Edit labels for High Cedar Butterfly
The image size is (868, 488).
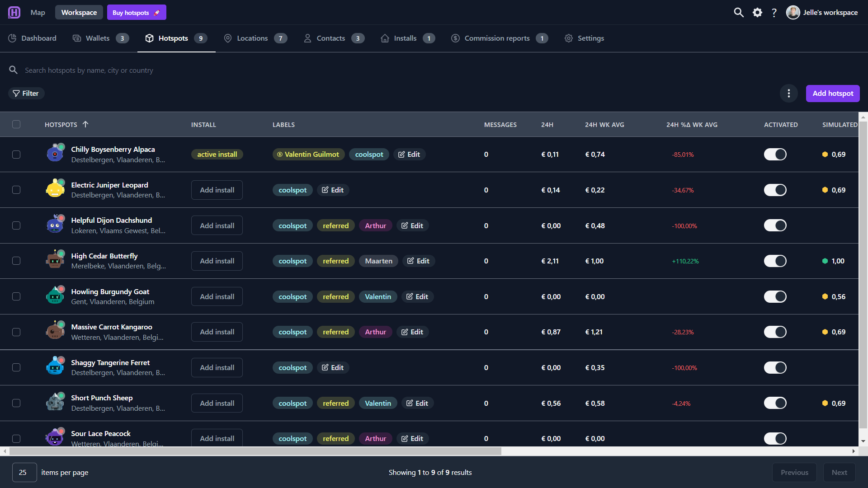click(418, 261)
